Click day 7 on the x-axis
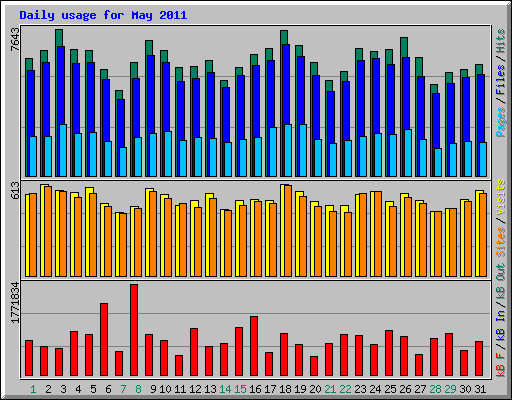Image resolution: width=512 pixels, height=400 pixels. [123, 389]
